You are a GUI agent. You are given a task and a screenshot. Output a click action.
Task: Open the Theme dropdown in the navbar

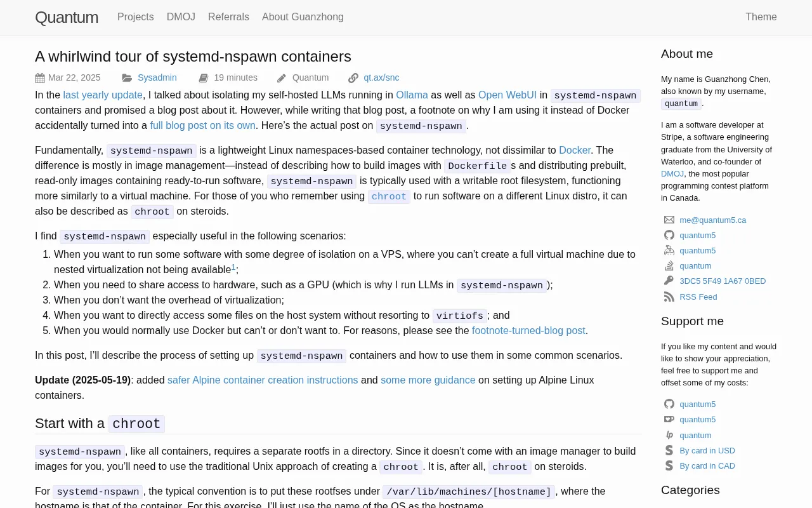click(761, 17)
